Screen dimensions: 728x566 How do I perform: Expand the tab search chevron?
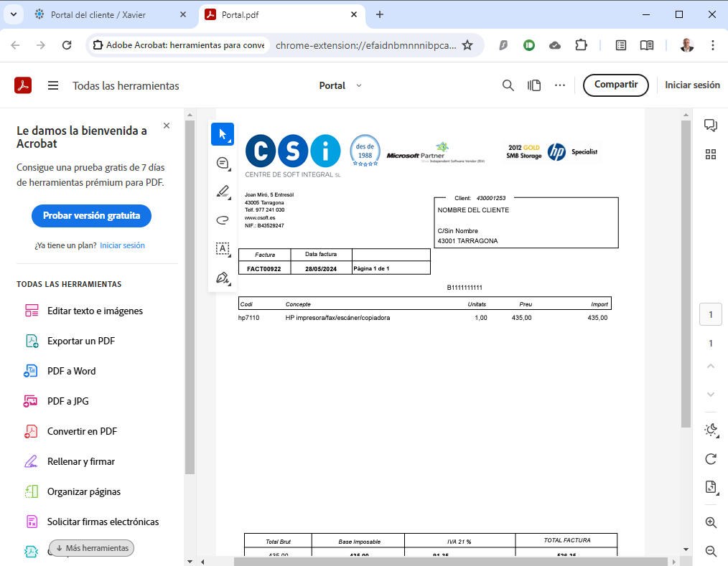[14, 14]
